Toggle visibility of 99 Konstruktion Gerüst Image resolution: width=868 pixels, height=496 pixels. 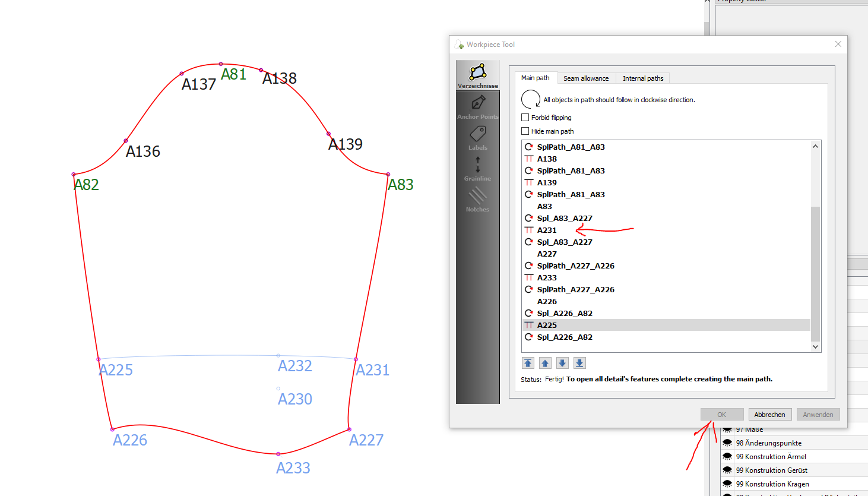click(x=727, y=470)
